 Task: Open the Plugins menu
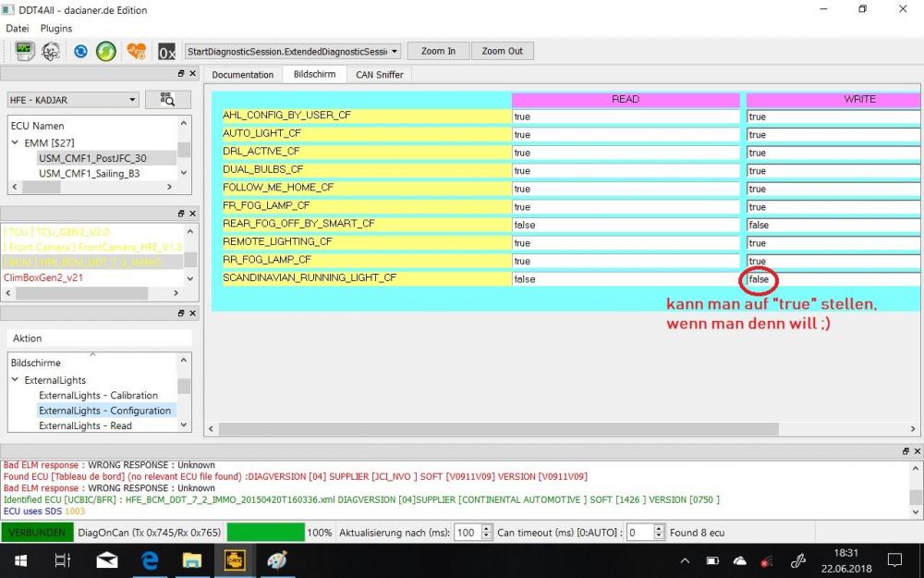[x=56, y=29]
